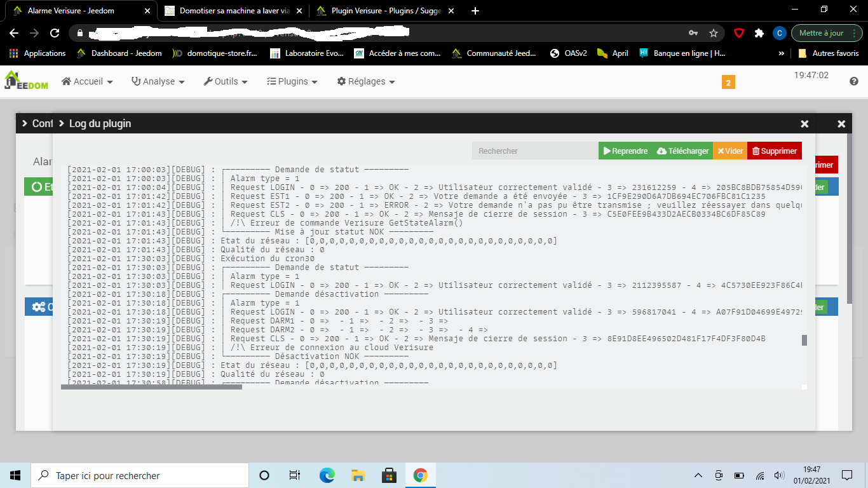
Task: Open the Autres favoris folder
Action: [x=829, y=53]
